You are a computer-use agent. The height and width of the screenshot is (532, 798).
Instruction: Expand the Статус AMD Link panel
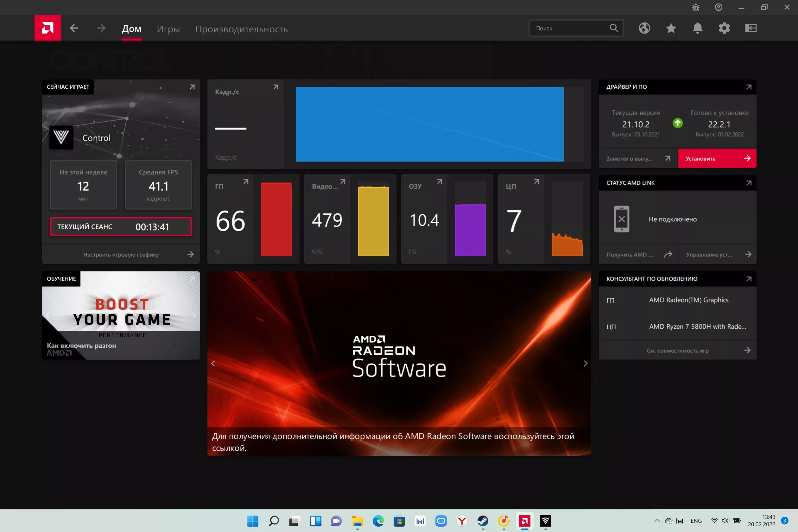(749, 183)
